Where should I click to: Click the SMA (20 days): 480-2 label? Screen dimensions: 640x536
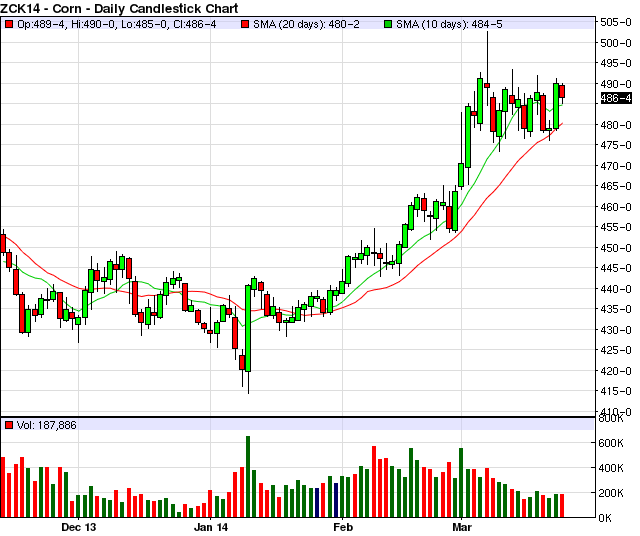306,24
